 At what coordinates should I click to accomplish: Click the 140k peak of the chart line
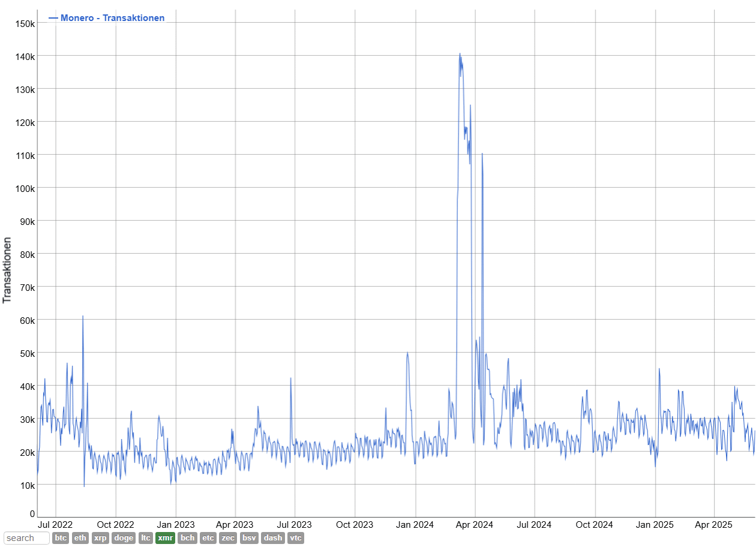pyautogui.click(x=460, y=54)
